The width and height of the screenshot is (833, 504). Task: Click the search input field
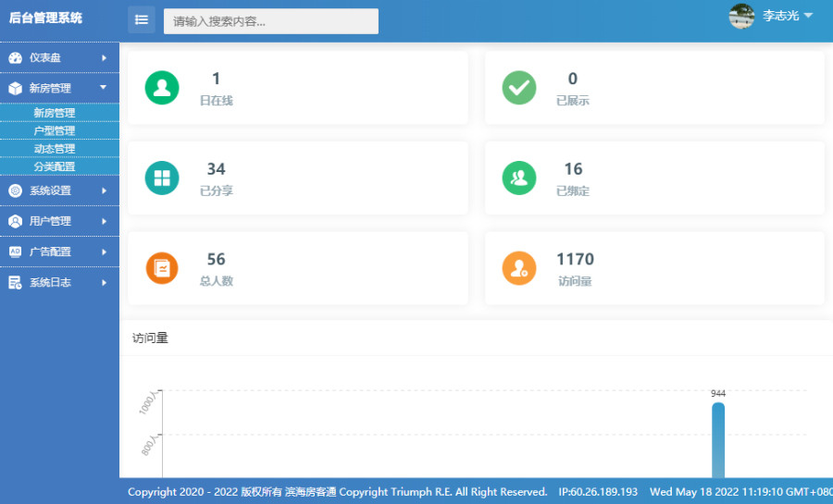point(271,21)
